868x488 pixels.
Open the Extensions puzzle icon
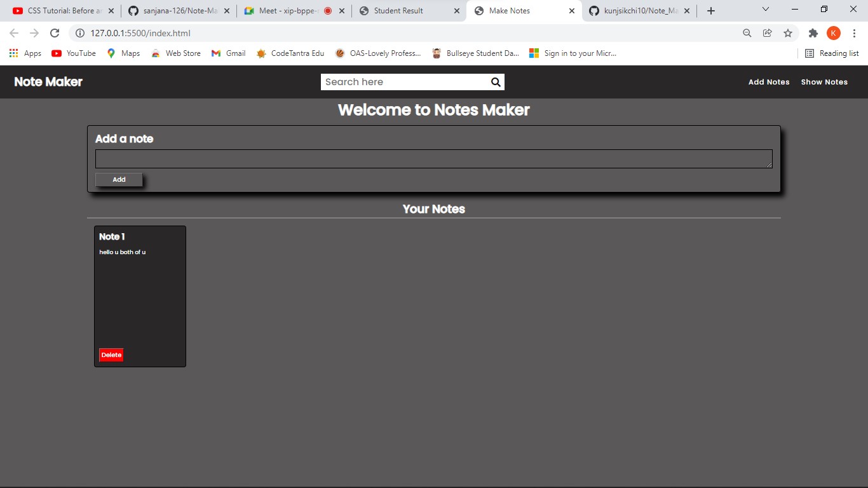[813, 33]
